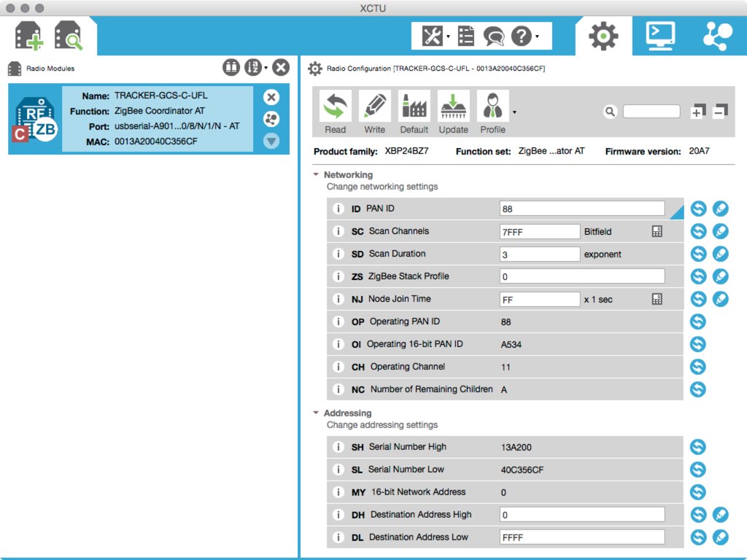The image size is (747, 560).
Task: Remove the TRACKER-GCS-C-UFL module from list
Action: [271, 97]
